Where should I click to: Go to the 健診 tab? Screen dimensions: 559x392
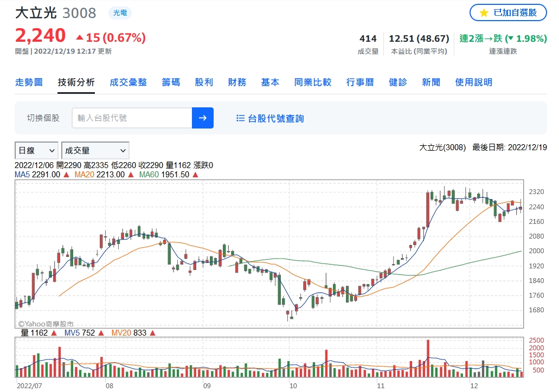398,82
